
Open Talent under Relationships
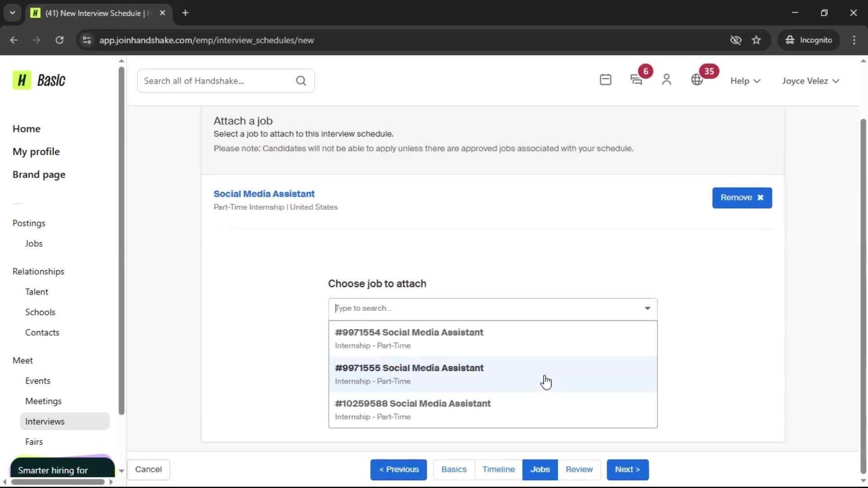tap(37, 292)
